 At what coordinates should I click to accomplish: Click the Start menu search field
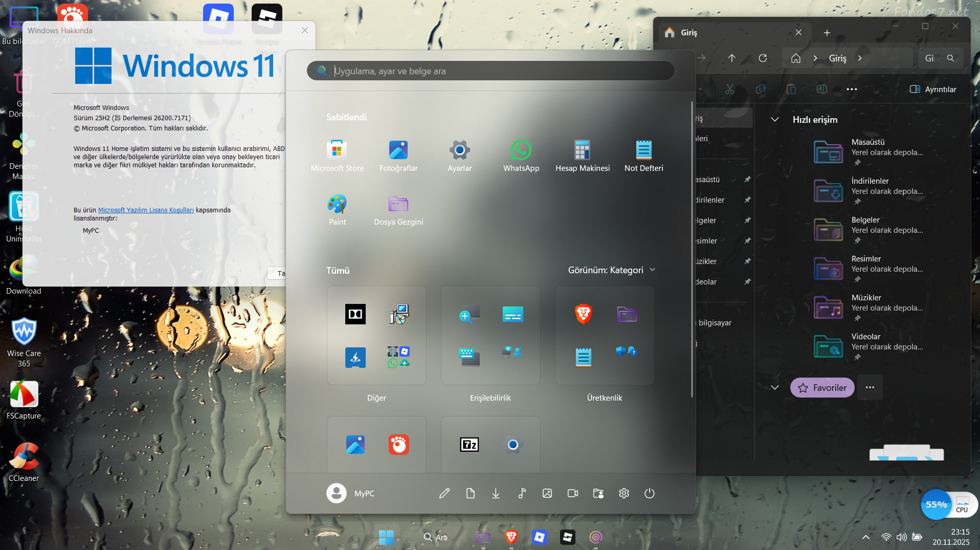click(491, 71)
